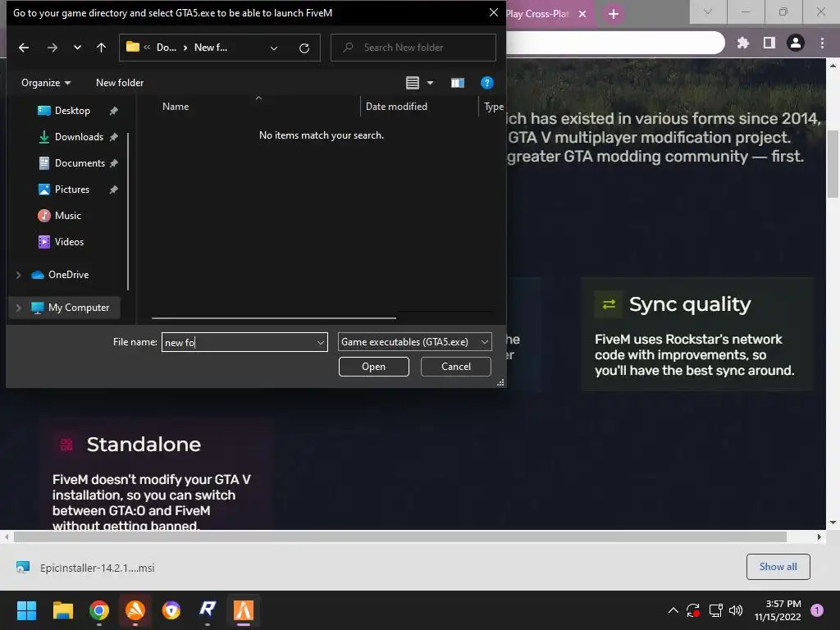Open the Organize menu

point(46,83)
